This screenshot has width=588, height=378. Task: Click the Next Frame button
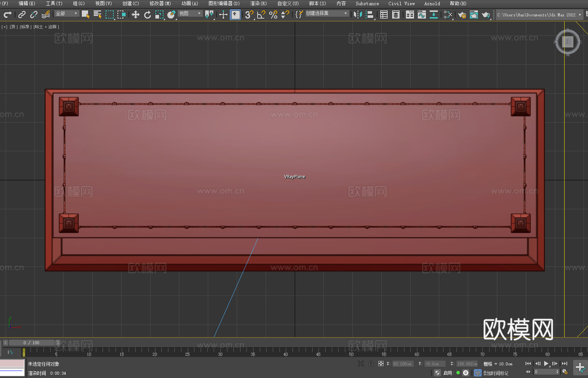[555, 364]
